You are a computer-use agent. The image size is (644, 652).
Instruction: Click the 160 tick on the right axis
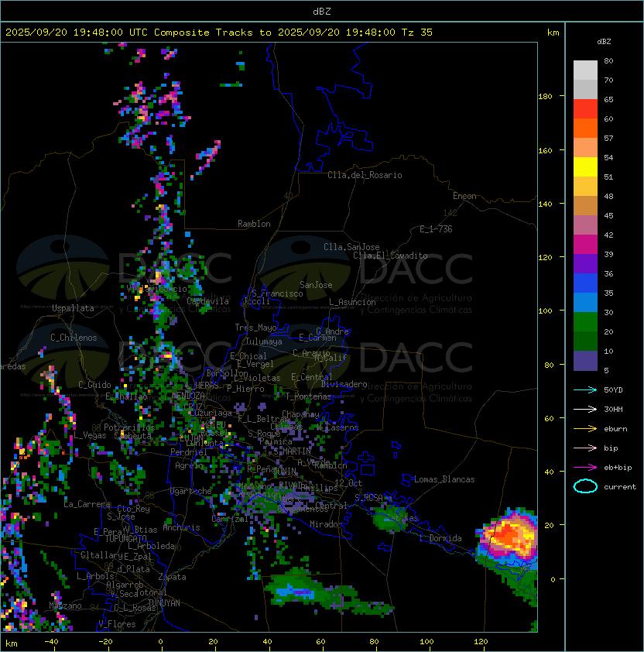click(545, 150)
